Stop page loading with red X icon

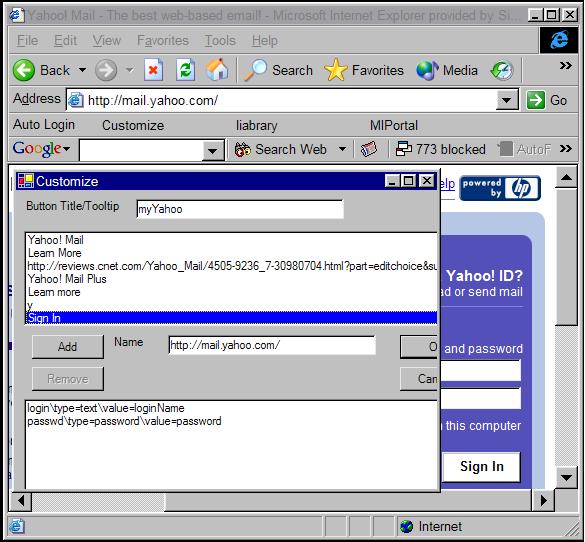(x=153, y=70)
